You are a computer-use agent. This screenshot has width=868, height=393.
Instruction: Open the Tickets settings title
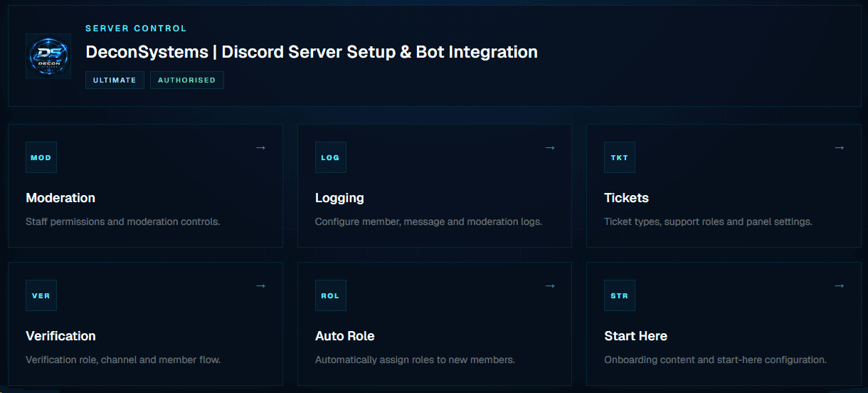[626, 198]
